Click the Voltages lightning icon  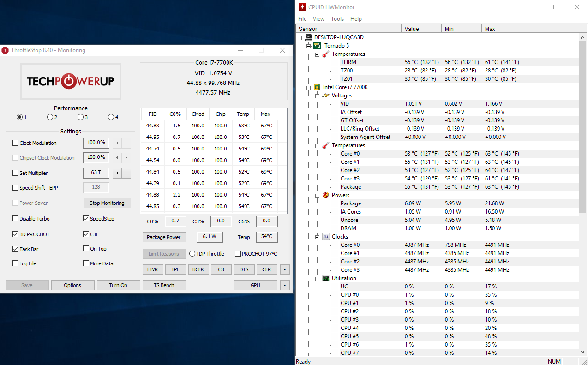[x=325, y=96]
